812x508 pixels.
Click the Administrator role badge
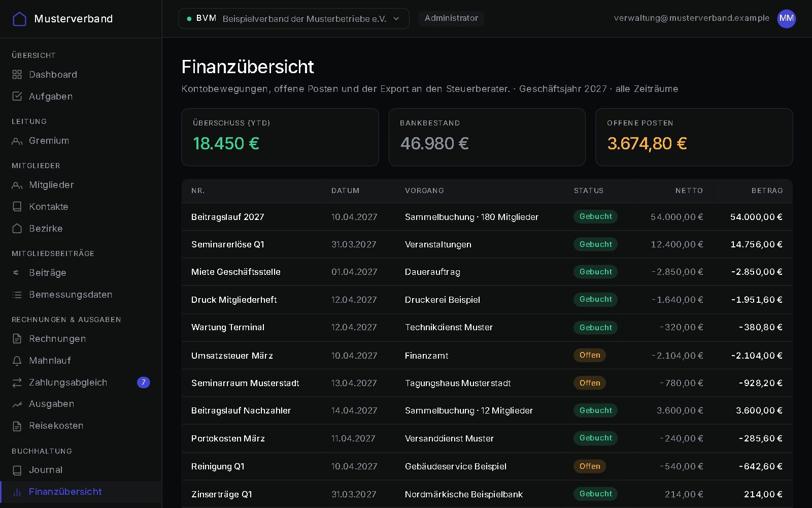coord(451,18)
